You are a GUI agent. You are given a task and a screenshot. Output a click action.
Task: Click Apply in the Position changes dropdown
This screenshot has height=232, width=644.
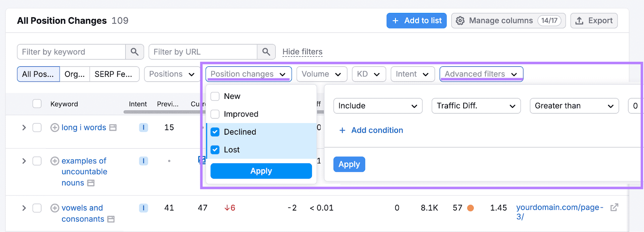click(261, 170)
